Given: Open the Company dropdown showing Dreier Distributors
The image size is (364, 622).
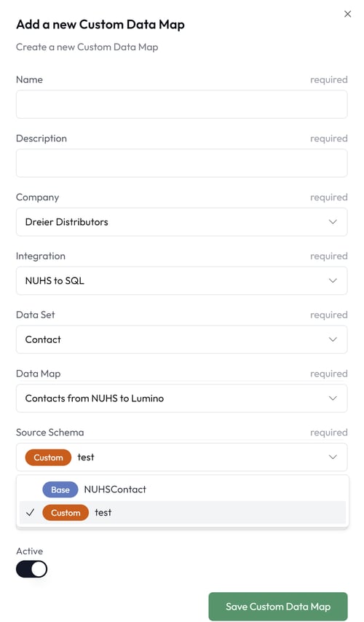Looking at the screenshot, I should coord(181,221).
